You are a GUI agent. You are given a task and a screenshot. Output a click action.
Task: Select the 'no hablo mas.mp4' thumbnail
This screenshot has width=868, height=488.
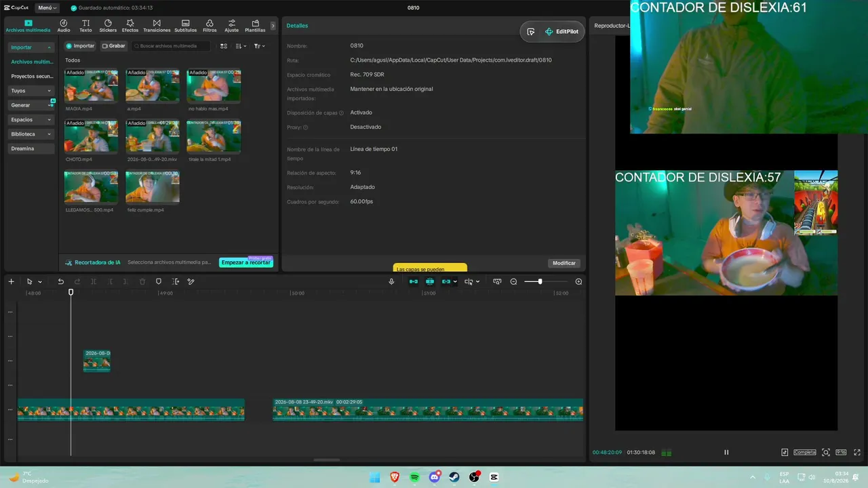point(214,85)
